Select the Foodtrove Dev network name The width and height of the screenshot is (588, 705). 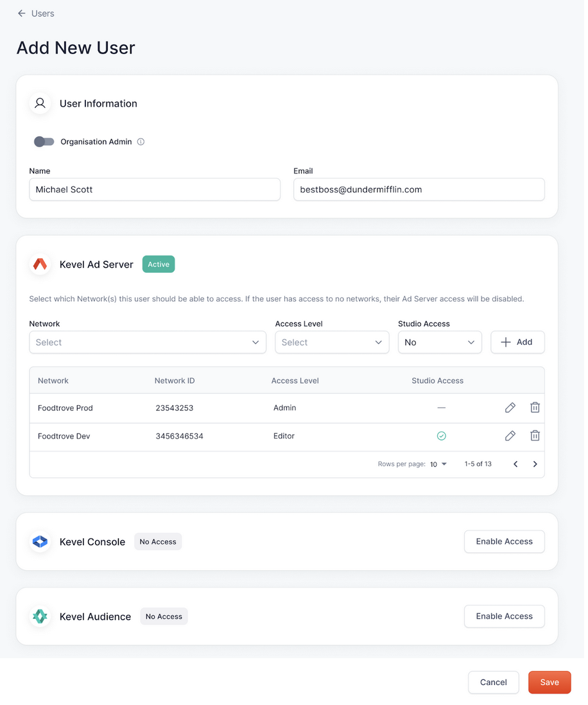(64, 436)
